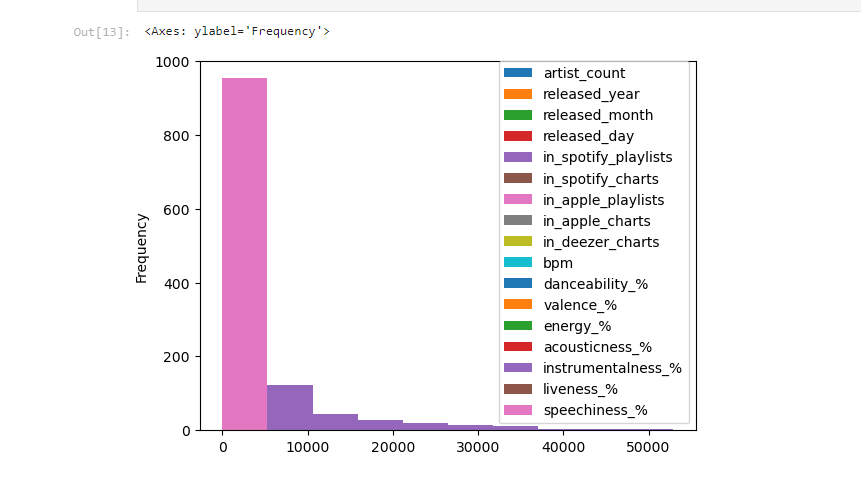Click the artist_count blue legend swatch

tap(518, 73)
